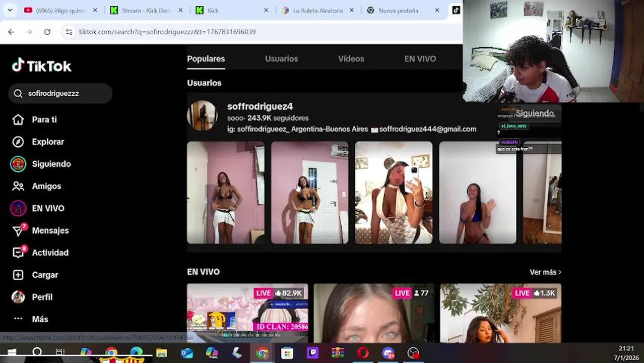Open soffrodriguez4 username link
Screen dimensions: 644x363
pyautogui.click(x=260, y=106)
